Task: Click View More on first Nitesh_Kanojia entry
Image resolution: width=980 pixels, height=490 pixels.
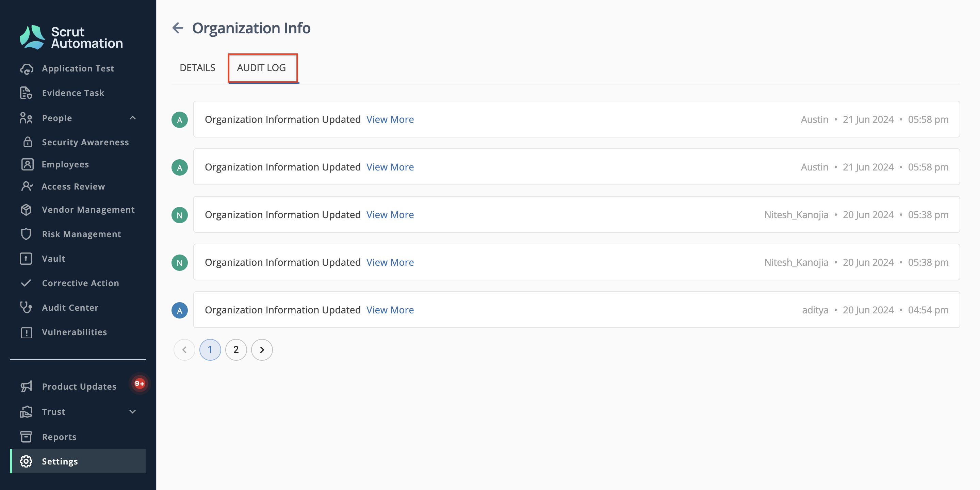Action: pos(390,215)
